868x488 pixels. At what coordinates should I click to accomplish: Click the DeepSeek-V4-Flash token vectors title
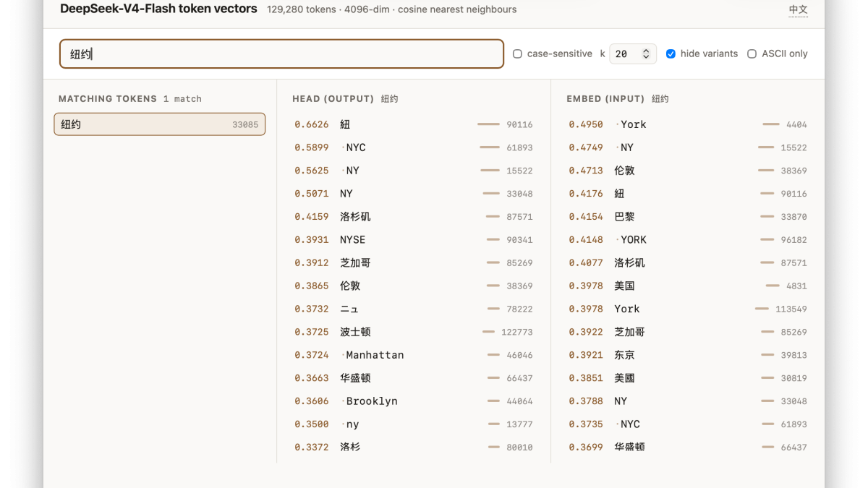pos(158,9)
